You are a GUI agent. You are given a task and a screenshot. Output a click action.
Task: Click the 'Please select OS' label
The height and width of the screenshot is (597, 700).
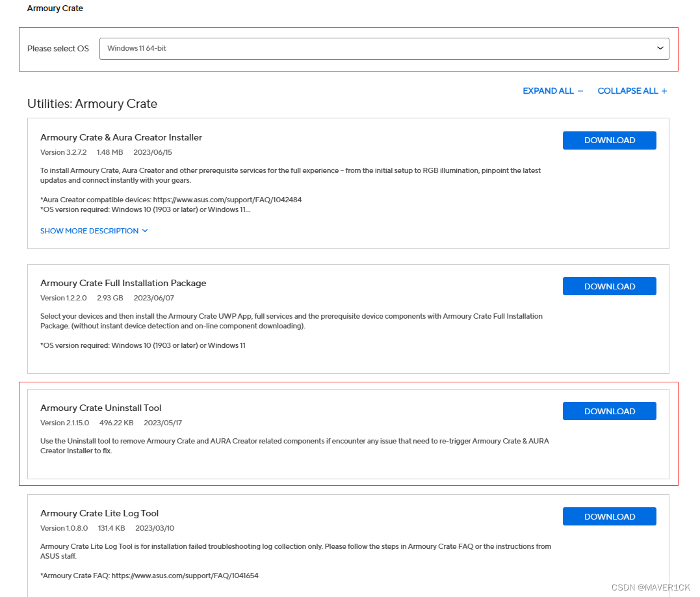click(58, 49)
